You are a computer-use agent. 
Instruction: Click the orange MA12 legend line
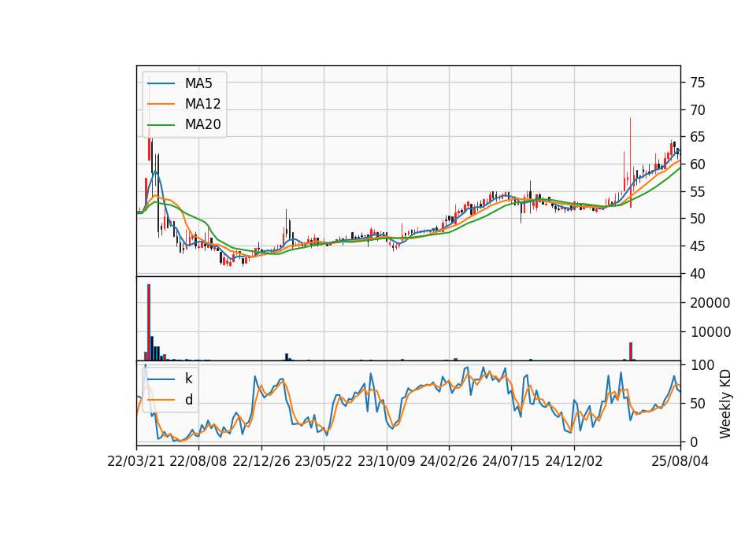[161, 104]
